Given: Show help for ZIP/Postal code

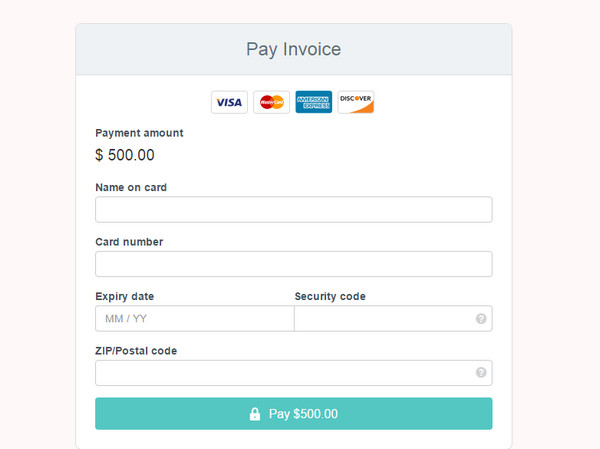Looking at the screenshot, I should (481, 372).
